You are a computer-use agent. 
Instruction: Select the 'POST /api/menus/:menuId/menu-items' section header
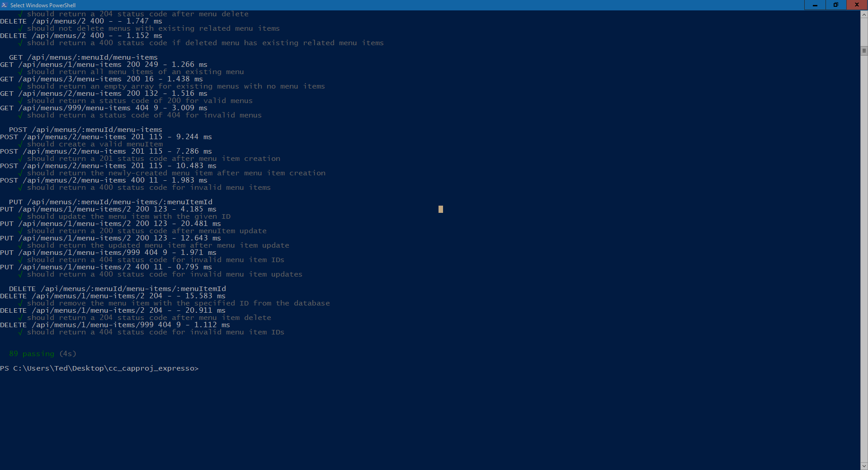point(85,129)
